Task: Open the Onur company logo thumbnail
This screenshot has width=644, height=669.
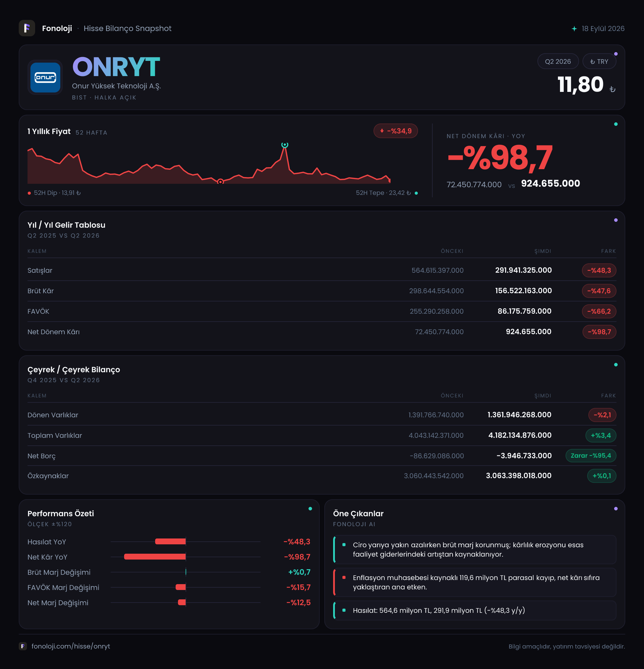Action: 45,78
